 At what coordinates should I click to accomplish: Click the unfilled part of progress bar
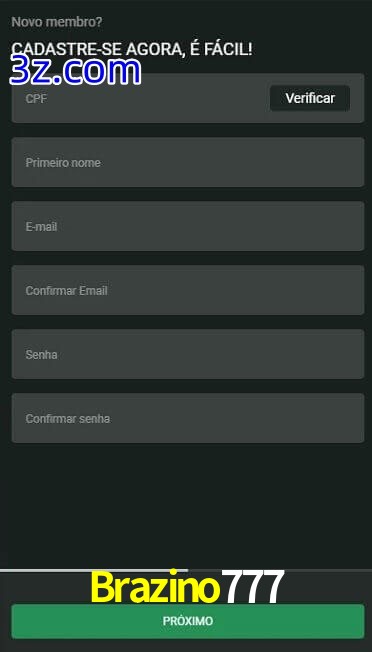pyautogui.click(x=280, y=570)
